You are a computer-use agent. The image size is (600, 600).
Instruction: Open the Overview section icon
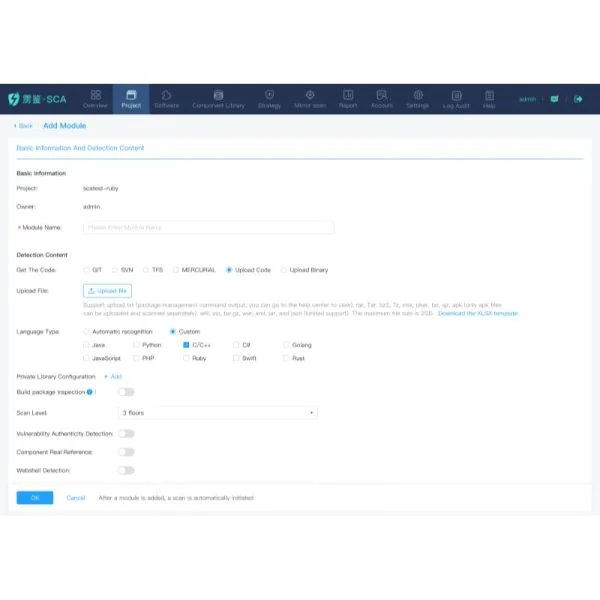click(x=96, y=95)
